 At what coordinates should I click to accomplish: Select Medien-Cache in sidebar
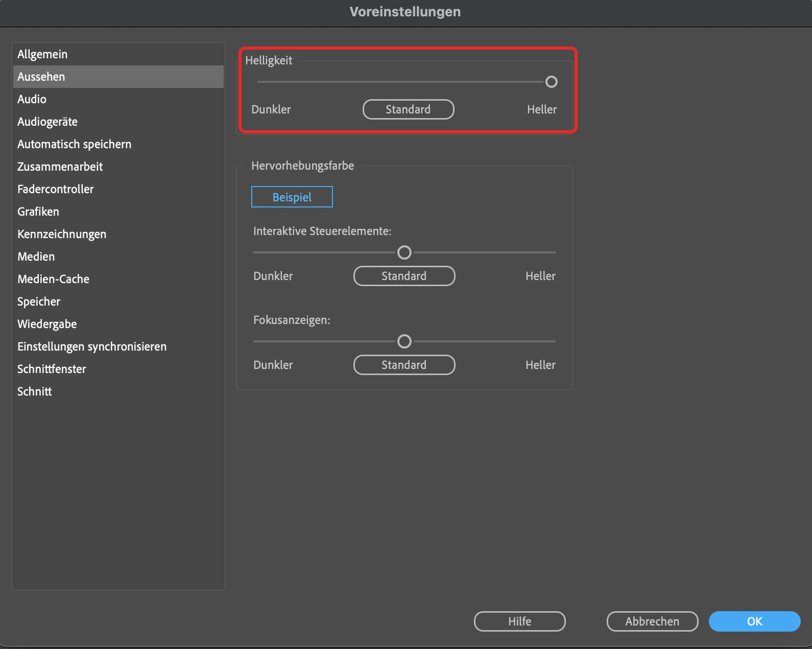[x=53, y=279]
